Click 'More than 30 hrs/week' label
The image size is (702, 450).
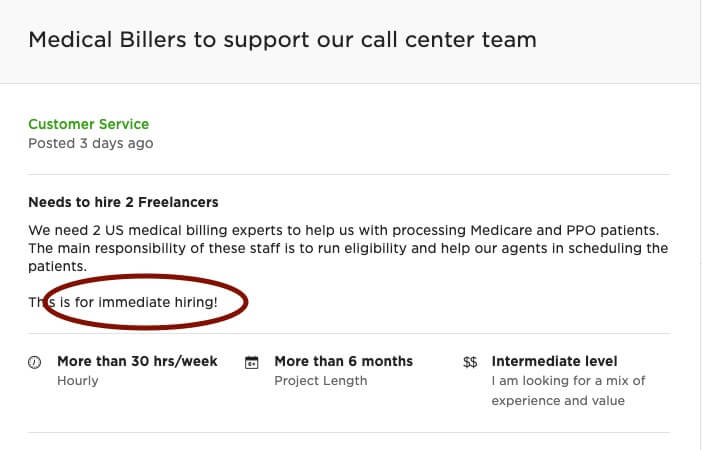pyautogui.click(x=137, y=361)
